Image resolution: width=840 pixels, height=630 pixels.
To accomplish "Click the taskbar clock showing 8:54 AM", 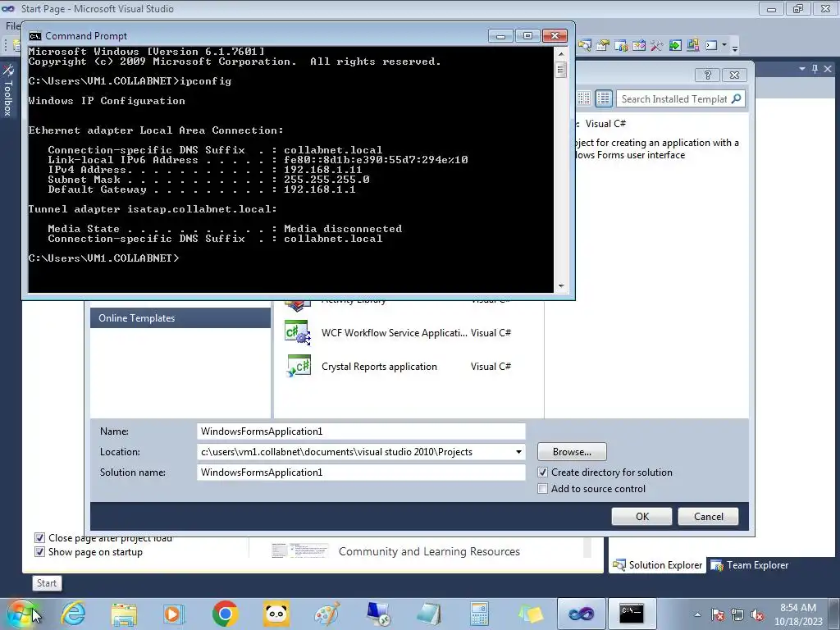I will (x=797, y=614).
